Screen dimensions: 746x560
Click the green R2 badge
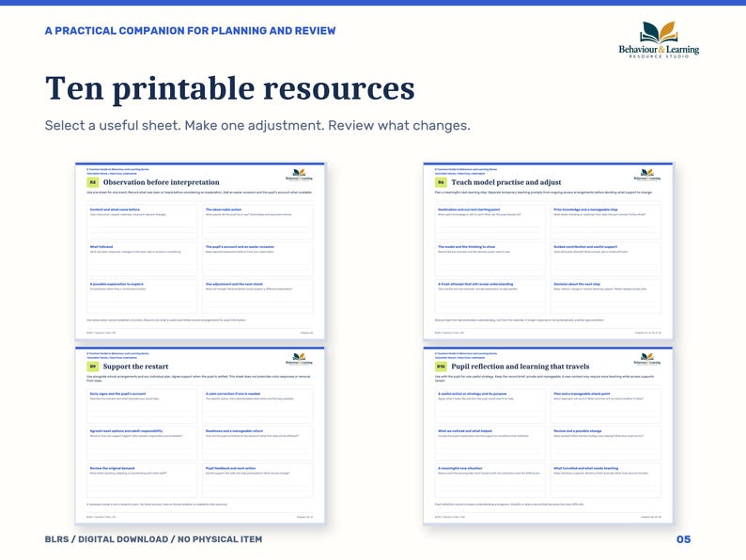[92, 182]
